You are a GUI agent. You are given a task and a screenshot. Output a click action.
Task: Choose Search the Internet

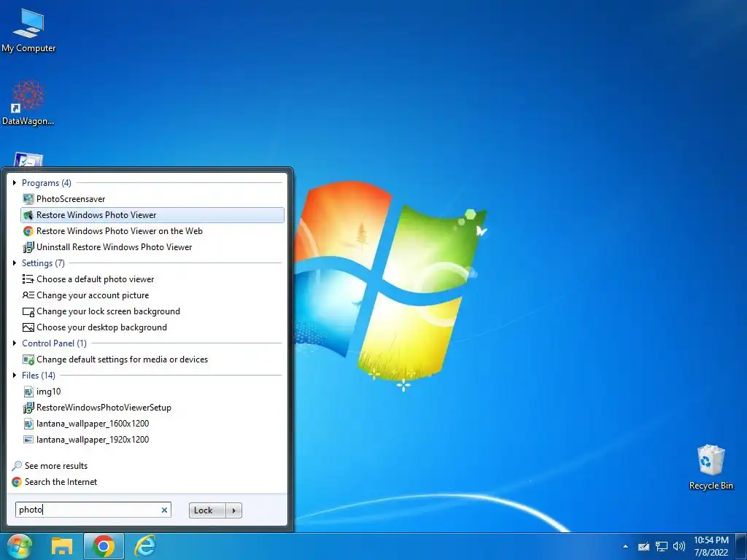61,482
